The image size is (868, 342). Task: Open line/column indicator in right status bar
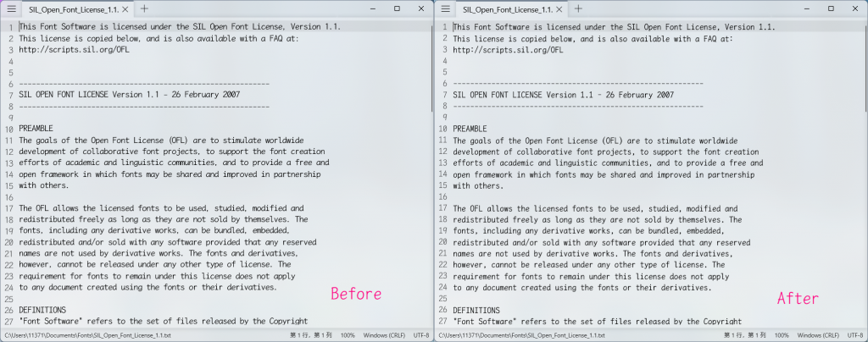pos(746,335)
